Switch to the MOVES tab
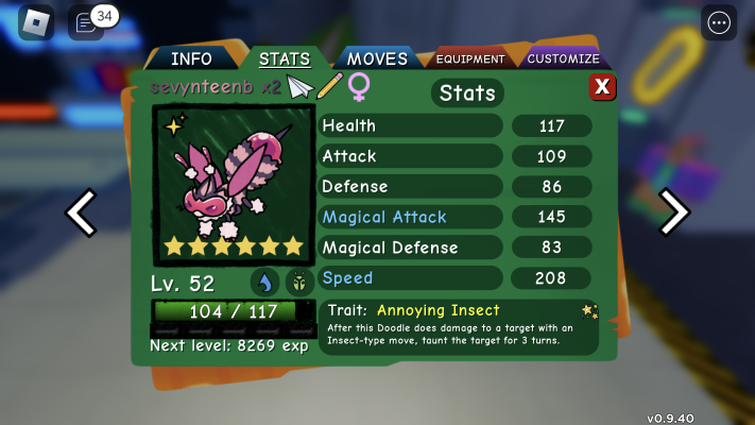The image size is (755, 425). (x=378, y=59)
